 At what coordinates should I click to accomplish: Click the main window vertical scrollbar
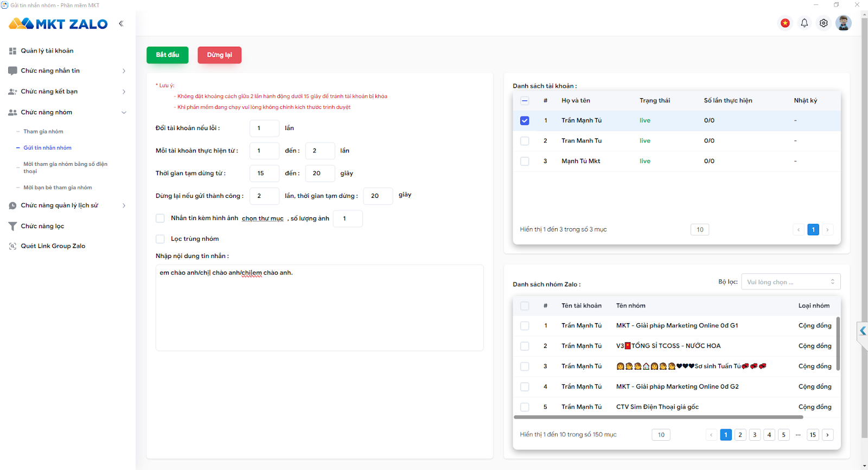click(864, 228)
